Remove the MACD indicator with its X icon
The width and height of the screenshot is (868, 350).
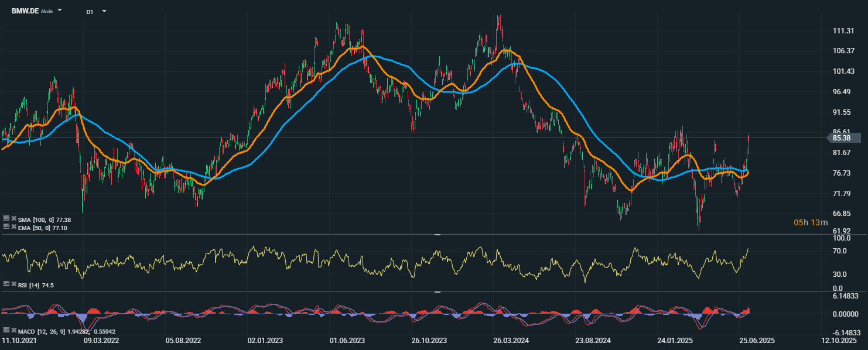(x=13, y=331)
